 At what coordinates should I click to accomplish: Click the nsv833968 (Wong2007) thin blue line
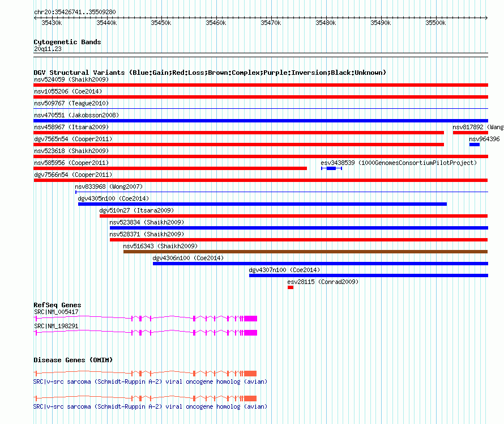coord(281,192)
